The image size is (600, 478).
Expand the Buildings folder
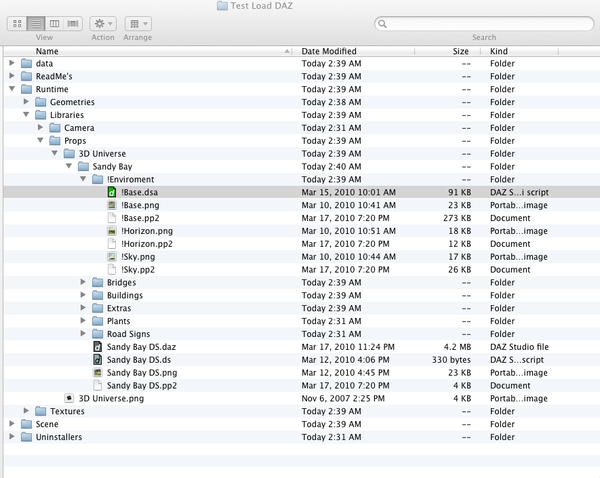83,295
